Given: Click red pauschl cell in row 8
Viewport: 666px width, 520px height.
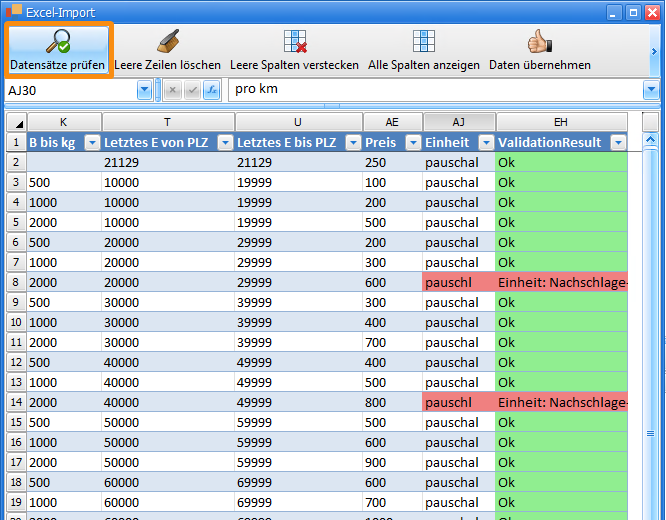Looking at the screenshot, I should 459,283.
